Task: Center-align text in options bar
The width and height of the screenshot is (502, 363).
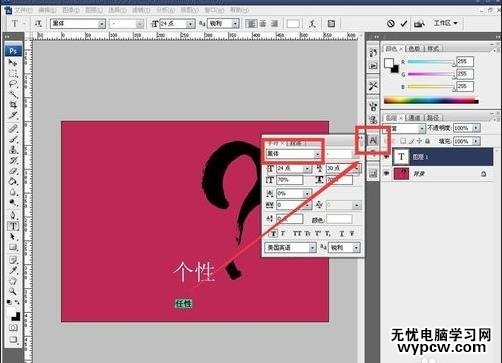Action: tap(263, 24)
